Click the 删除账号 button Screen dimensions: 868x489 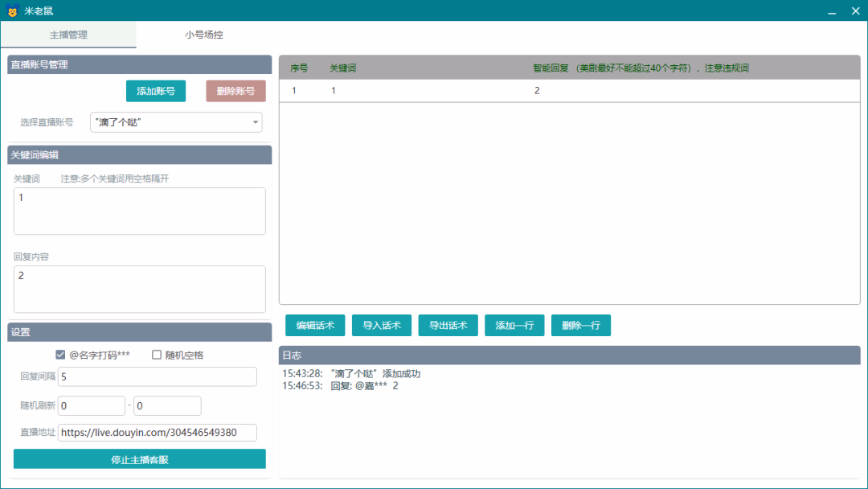[235, 92]
